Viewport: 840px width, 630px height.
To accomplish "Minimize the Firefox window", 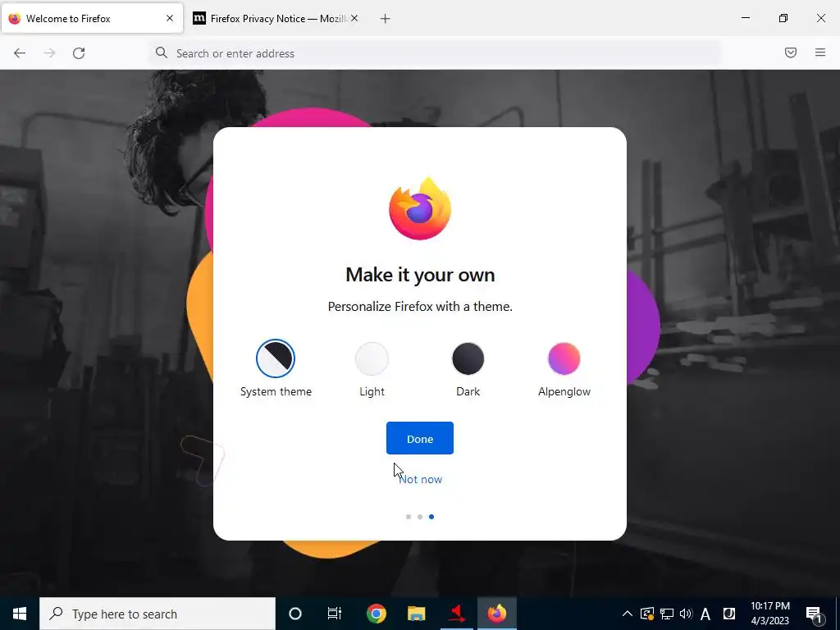I will point(745,18).
